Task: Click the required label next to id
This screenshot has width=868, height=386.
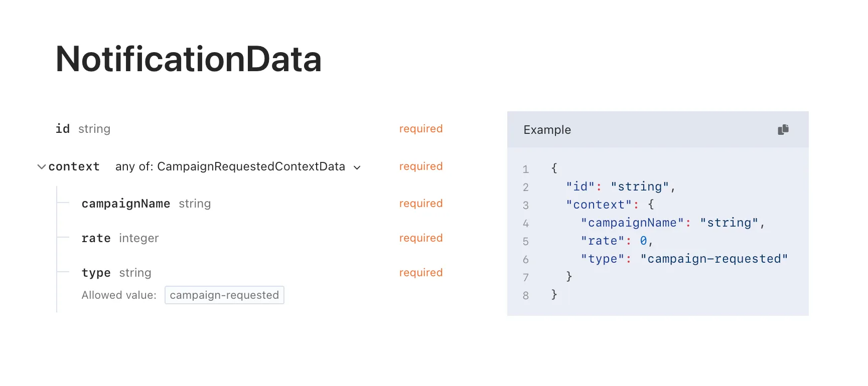Action: point(420,129)
